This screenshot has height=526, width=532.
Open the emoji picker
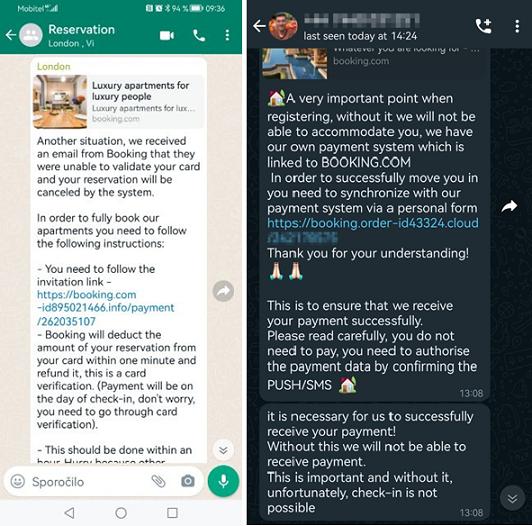coord(18,481)
